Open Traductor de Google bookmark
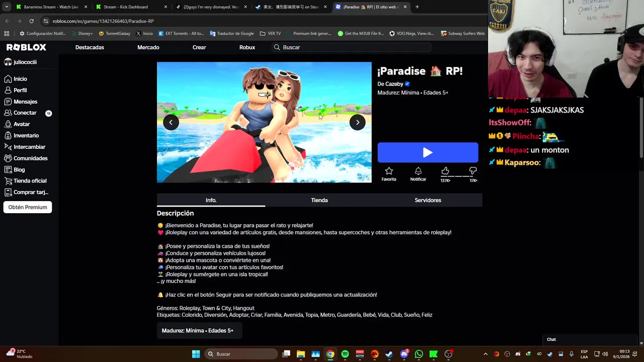Image resolution: width=644 pixels, height=362 pixels. 232,34
